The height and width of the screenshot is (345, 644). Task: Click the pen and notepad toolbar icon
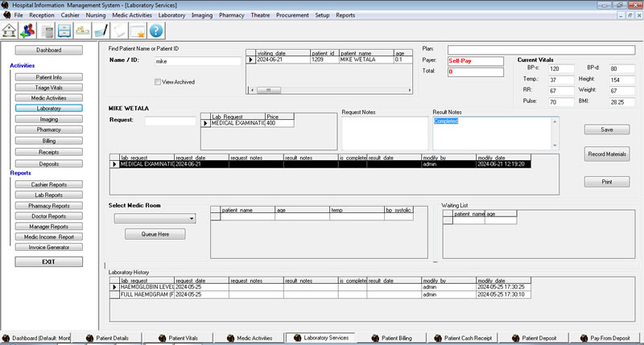(101, 31)
